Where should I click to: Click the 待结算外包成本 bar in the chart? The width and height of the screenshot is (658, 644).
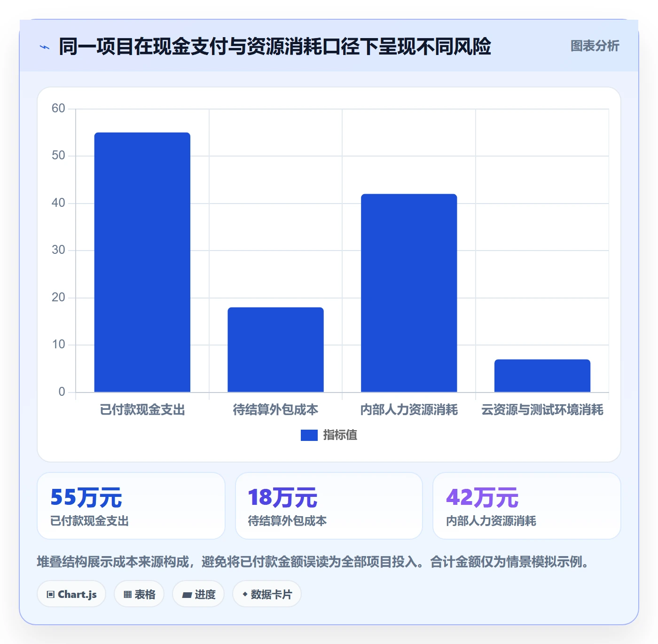click(276, 350)
